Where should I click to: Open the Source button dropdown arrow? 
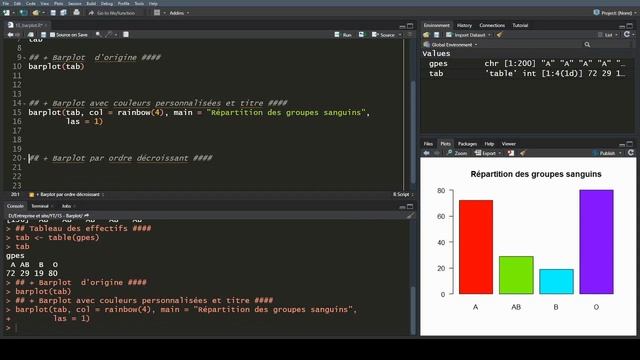(x=400, y=35)
